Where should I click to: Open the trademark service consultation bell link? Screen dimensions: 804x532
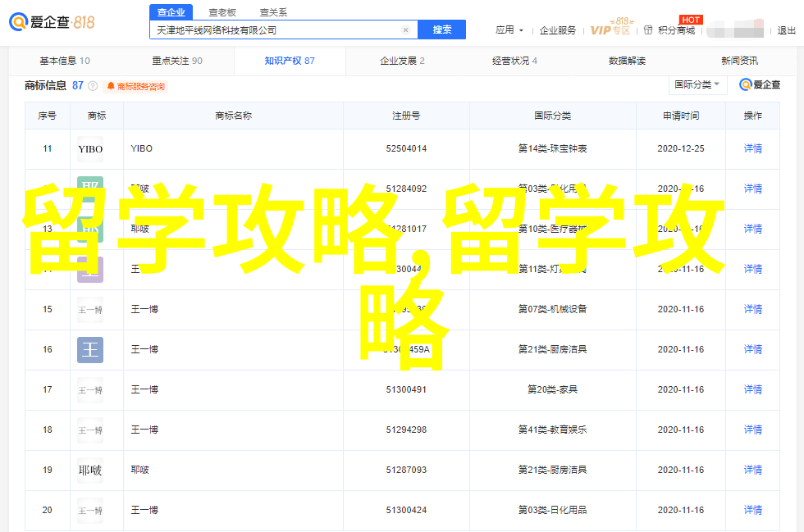pyautogui.click(x=136, y=87)
